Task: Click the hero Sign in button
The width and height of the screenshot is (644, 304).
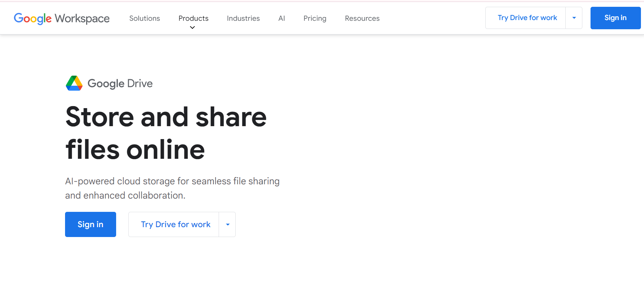Action: coord(91,224)
